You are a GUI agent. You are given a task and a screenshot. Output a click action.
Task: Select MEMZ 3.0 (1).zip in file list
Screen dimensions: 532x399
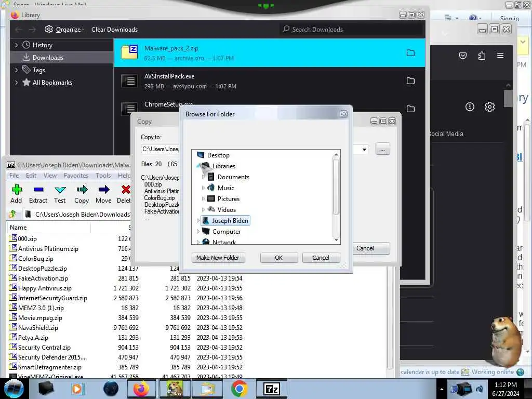41,308
